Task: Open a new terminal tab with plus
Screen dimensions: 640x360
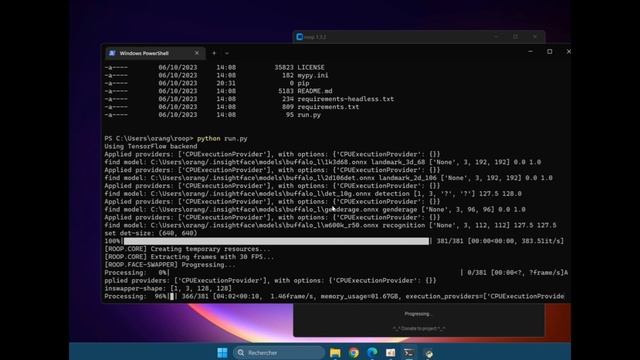Action: [214, 53]
